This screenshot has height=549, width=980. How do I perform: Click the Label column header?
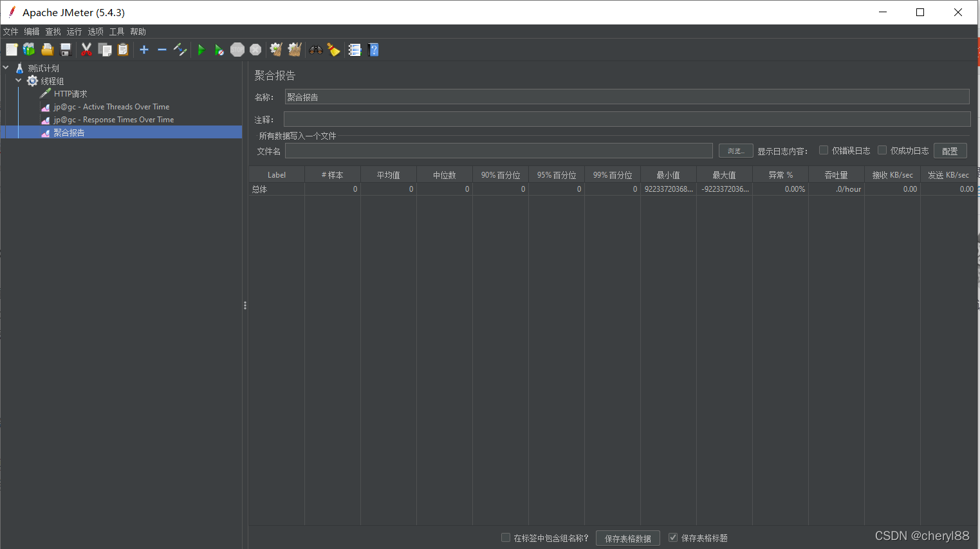pos(277,175)
